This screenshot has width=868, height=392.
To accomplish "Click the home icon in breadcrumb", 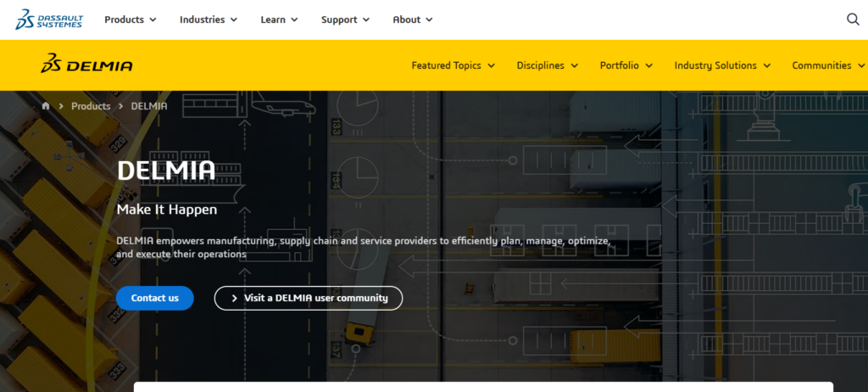I will (x=47, y=106).
